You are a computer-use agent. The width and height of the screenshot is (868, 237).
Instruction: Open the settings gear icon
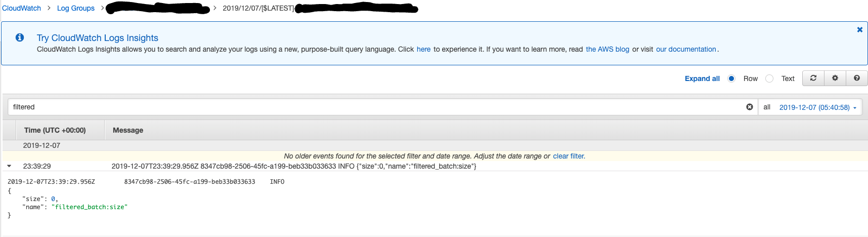pyautogui.click(x=835, y=78)
